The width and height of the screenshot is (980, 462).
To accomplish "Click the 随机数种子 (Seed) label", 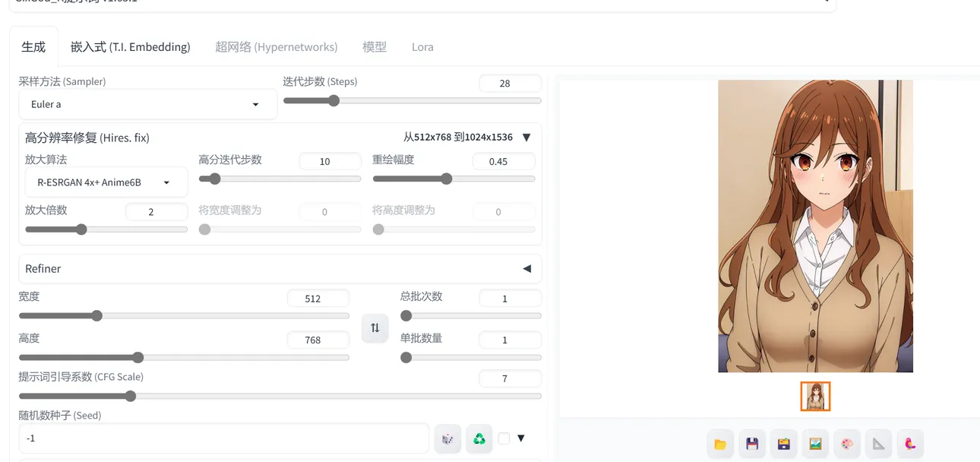I will coord(60,416).
